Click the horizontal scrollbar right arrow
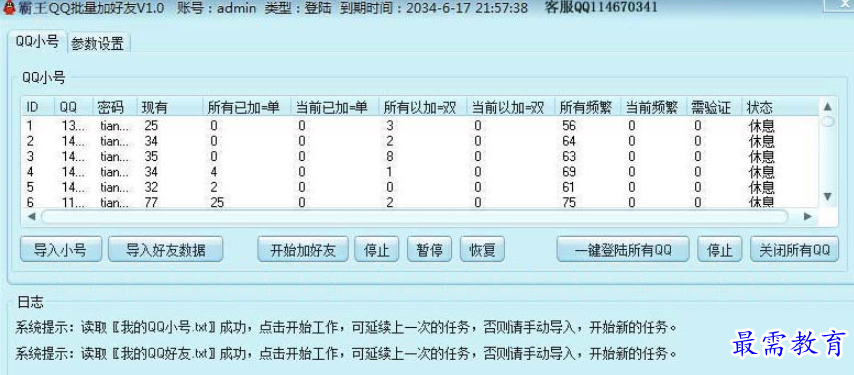The width and height of the screenshot is (854, 375). 807,217
